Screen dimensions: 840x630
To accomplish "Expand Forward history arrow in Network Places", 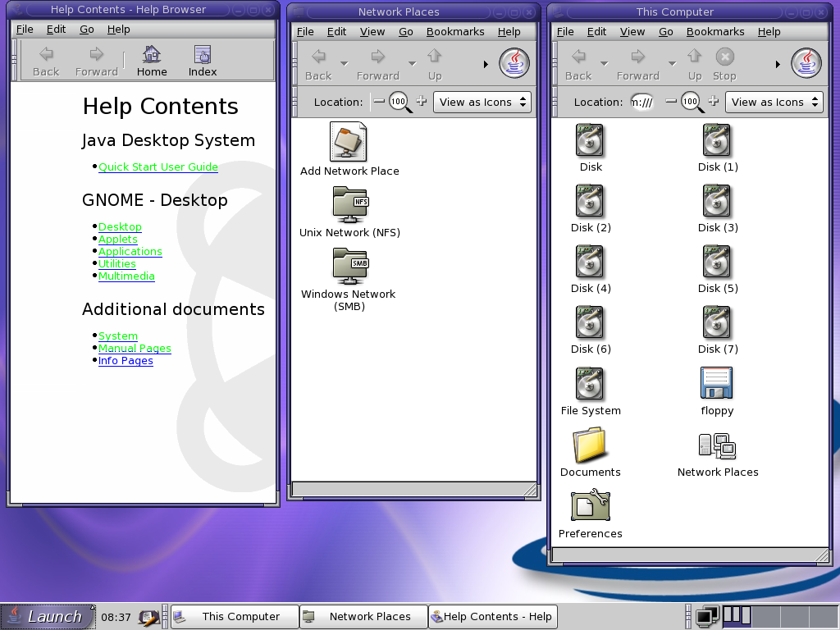I will 412,64.
